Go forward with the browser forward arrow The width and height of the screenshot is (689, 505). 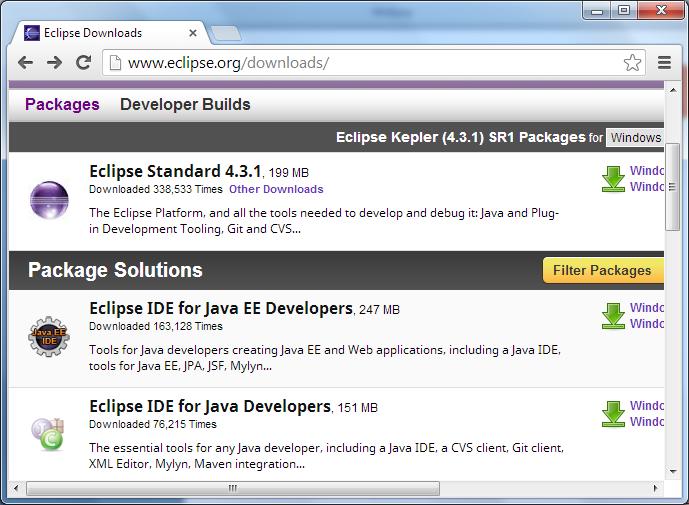point(54,62)
